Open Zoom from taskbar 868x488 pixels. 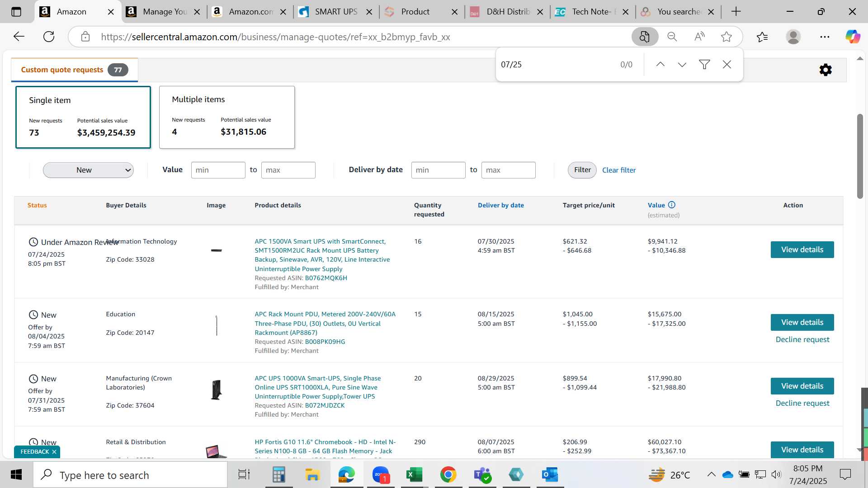pyautogui.click(x=381, y=475)
